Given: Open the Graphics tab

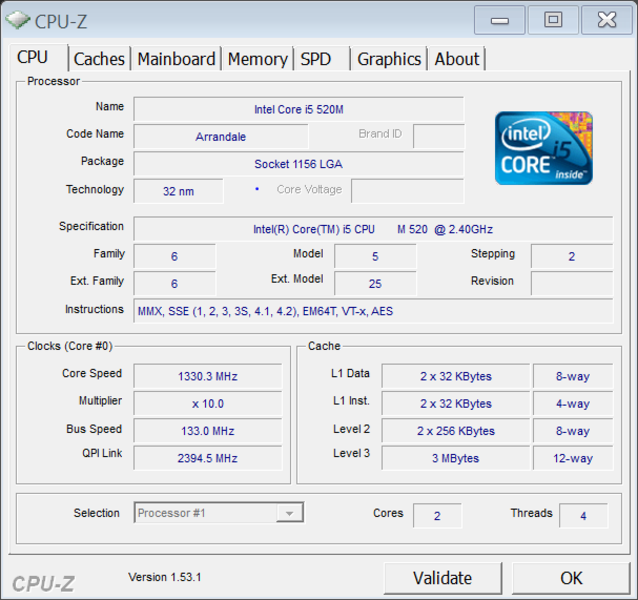Looking at the screenshot, I should click(389, 59).
